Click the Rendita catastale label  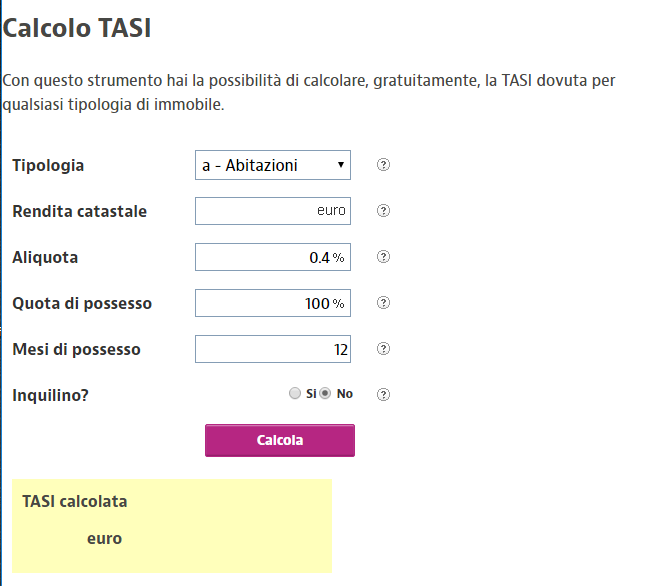[80, 211]
